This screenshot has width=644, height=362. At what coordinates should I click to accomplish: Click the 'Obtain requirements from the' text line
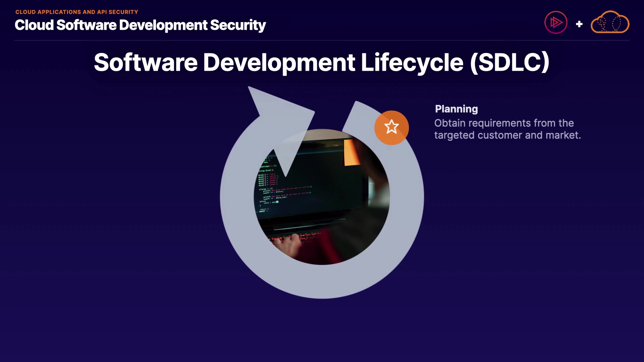pyautogui.click(x=504, y=123)
